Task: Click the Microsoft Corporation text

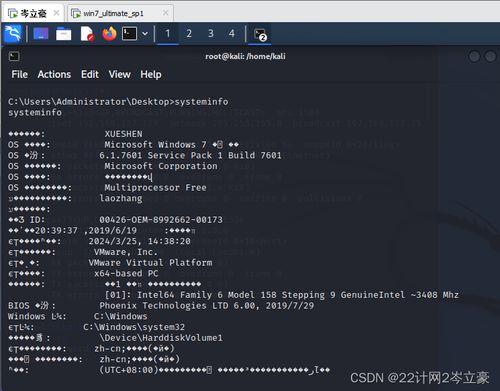Action: coord(161,166)
